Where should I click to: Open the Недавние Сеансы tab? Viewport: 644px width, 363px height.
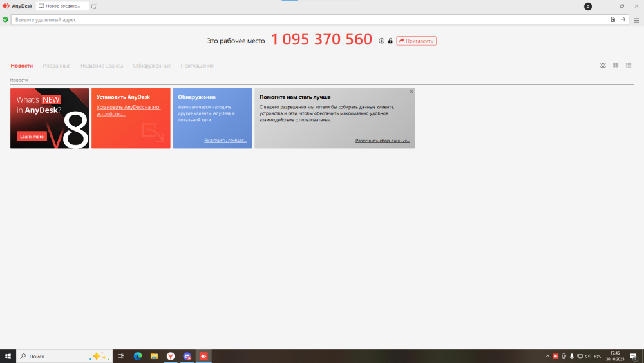[x=102, y=66]
